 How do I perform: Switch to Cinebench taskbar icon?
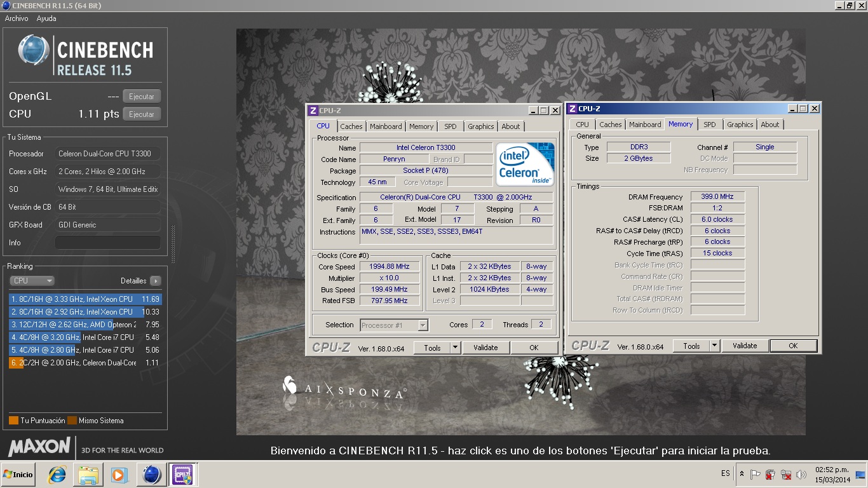[x=151, y=475]
